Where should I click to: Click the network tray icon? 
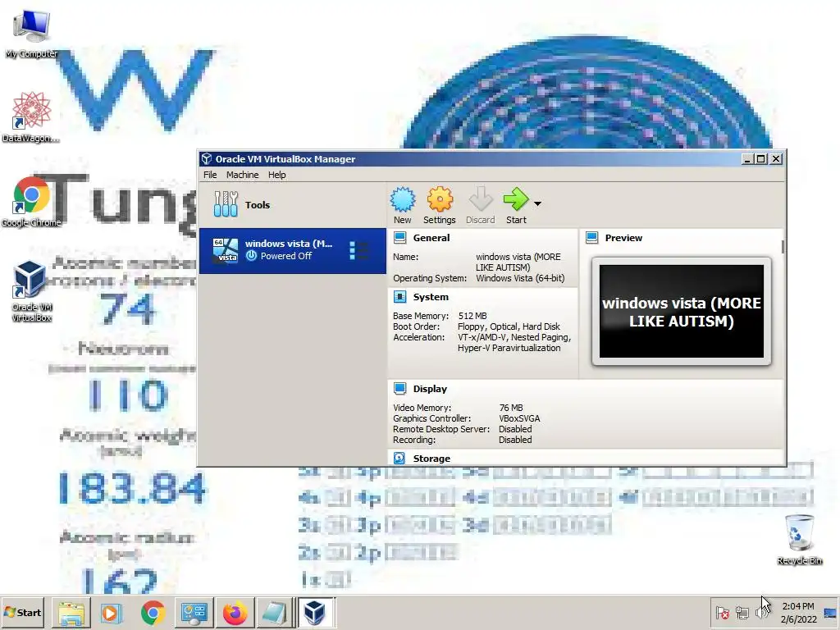point(742,612)
